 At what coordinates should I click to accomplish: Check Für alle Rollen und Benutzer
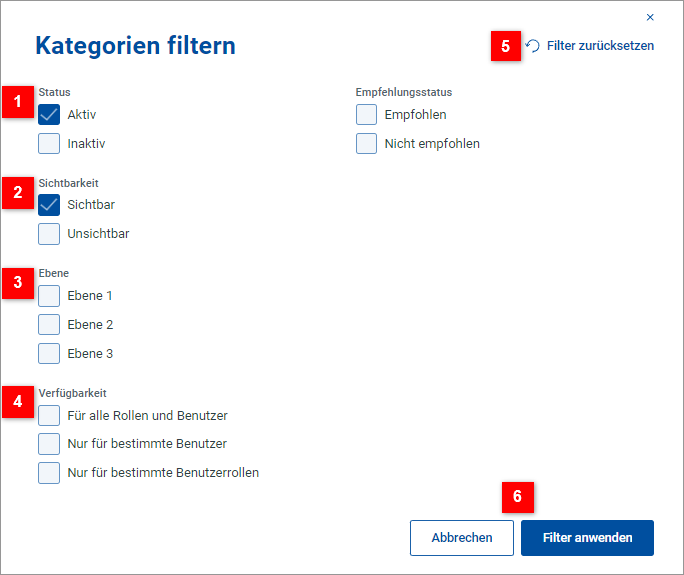(x=49, y=415)
